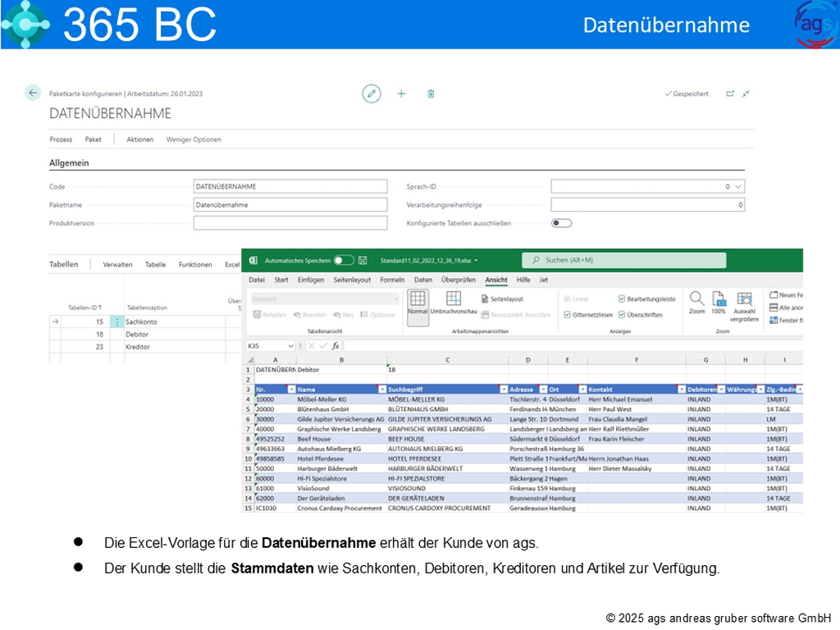
Task: Open the Excel file name dropdown arrow
Action: tap(476, 261)
